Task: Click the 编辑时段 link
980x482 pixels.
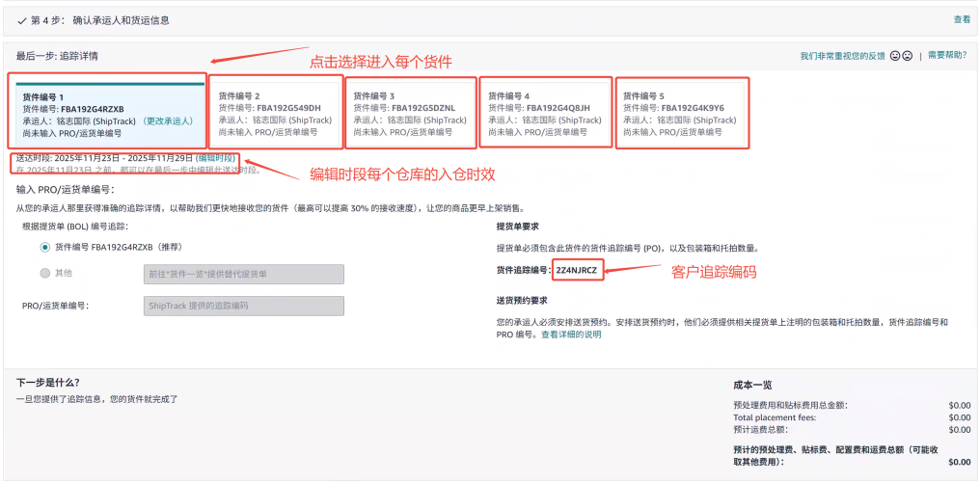Action: tap(216, 159)
